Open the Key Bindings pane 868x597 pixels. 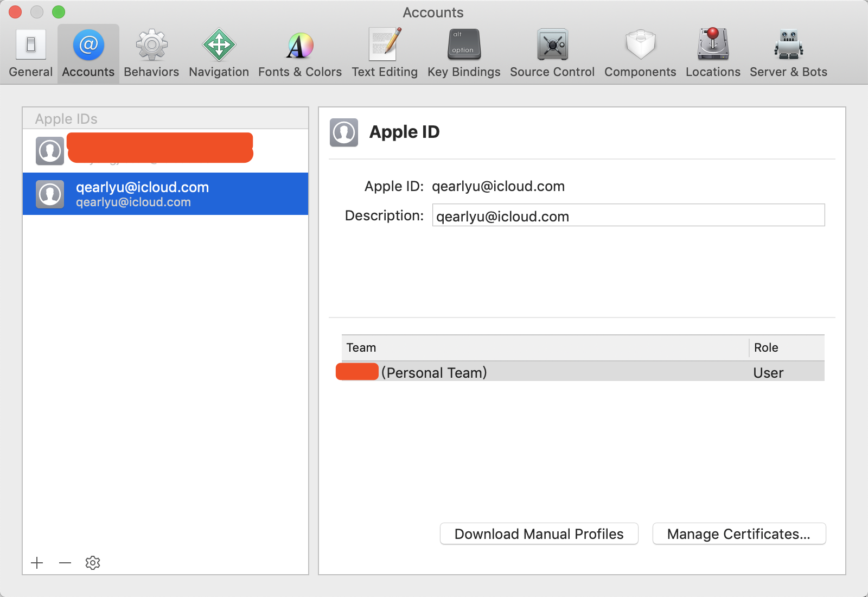(x=463, y=52)
